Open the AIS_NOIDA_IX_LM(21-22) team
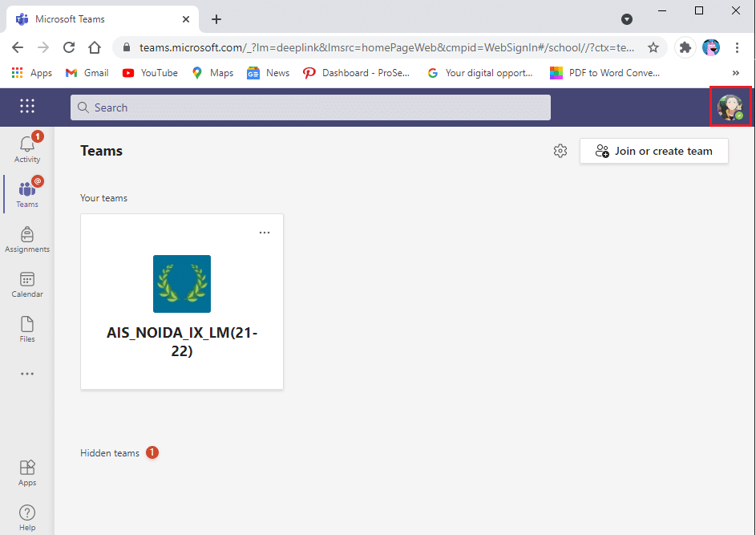 coord(181,301)
